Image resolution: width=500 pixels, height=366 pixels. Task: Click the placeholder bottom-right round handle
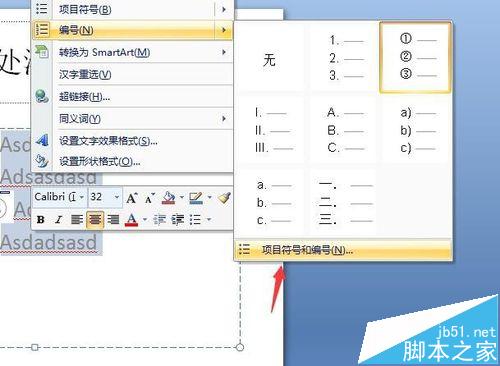tap(240, 347)
